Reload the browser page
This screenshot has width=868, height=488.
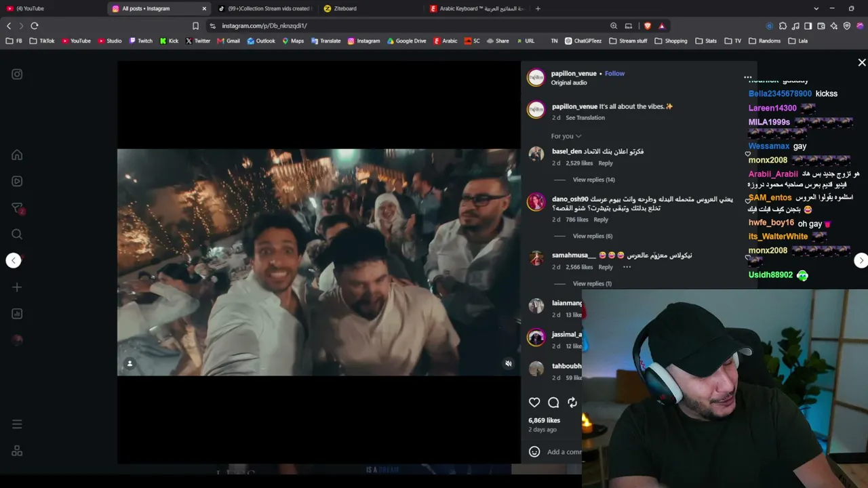35,26
